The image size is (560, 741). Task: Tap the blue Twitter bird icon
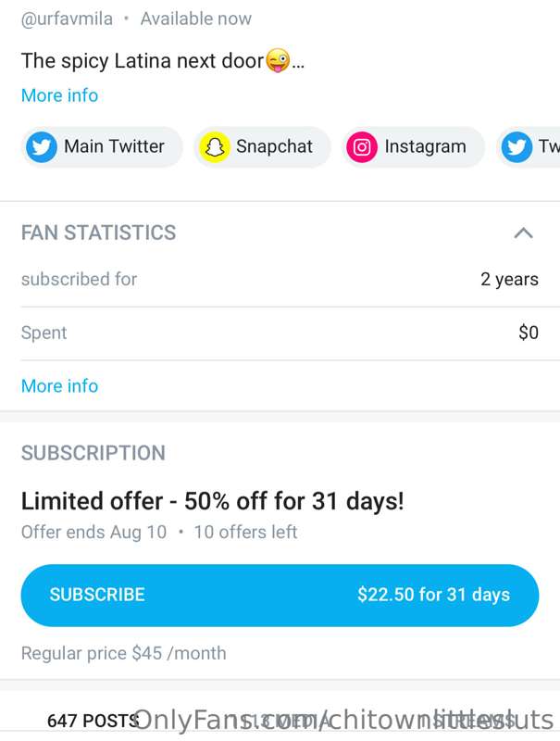[x=42, y=147]
